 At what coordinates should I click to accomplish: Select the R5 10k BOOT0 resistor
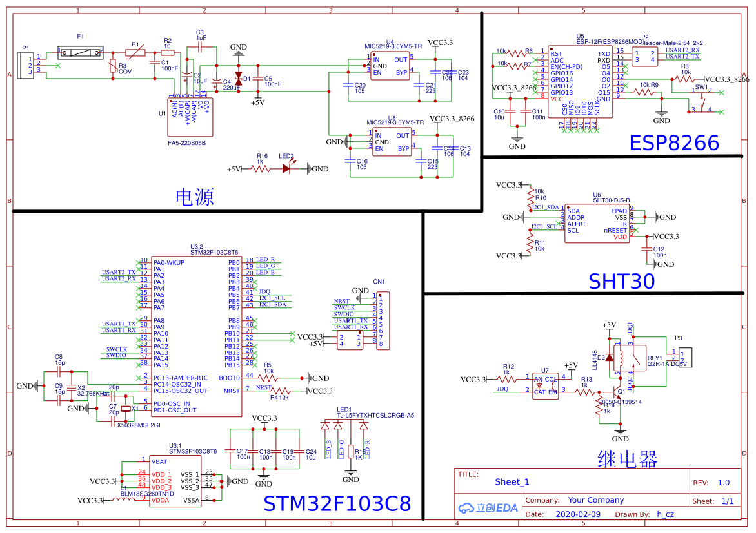pos(268,378)
